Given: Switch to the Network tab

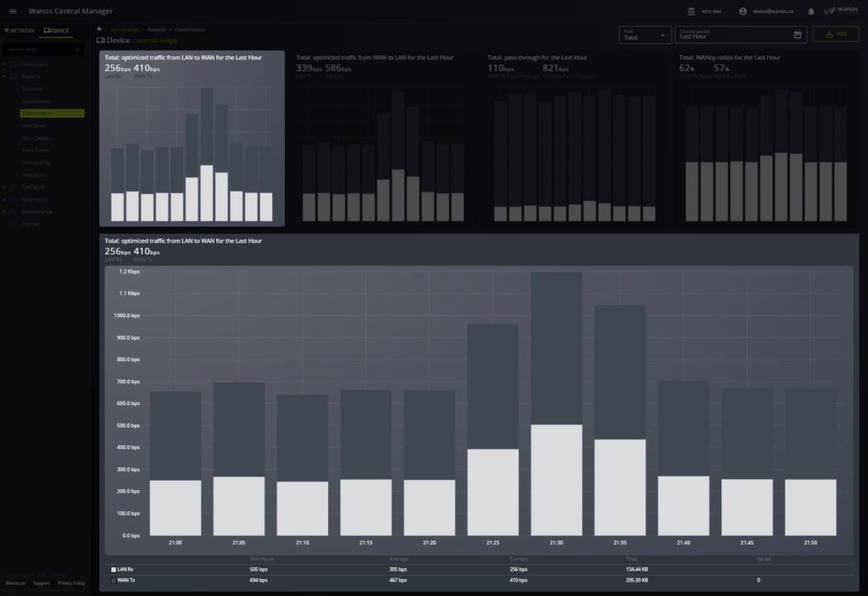Looking at the screenshot, I should point(19,30).
